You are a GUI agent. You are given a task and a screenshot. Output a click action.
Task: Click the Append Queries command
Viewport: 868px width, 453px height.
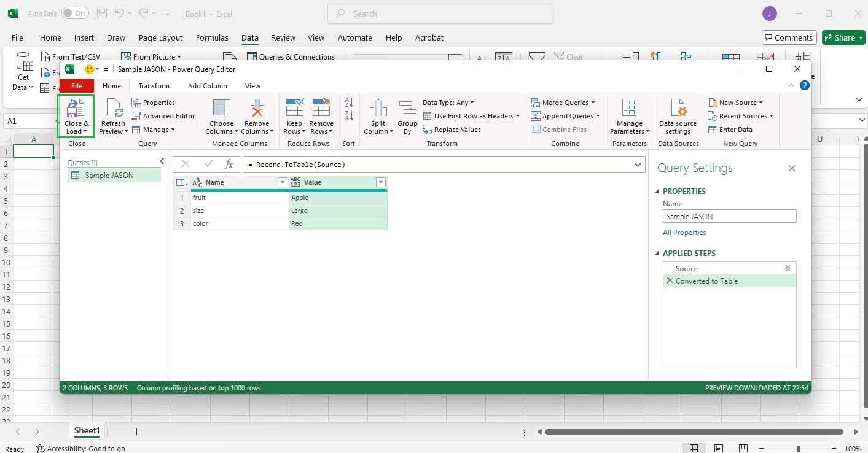565,116
